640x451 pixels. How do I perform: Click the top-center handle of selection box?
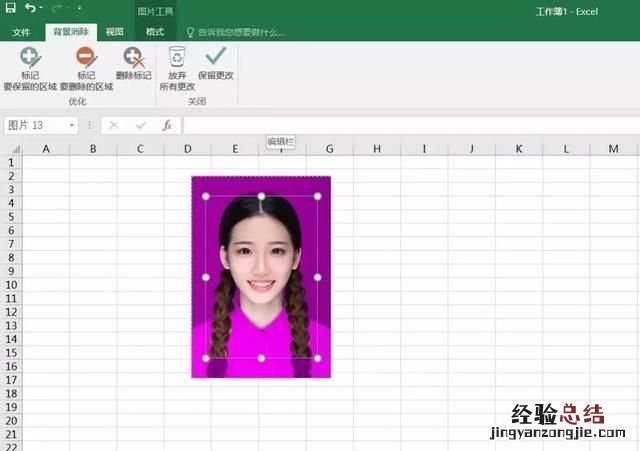262,196
